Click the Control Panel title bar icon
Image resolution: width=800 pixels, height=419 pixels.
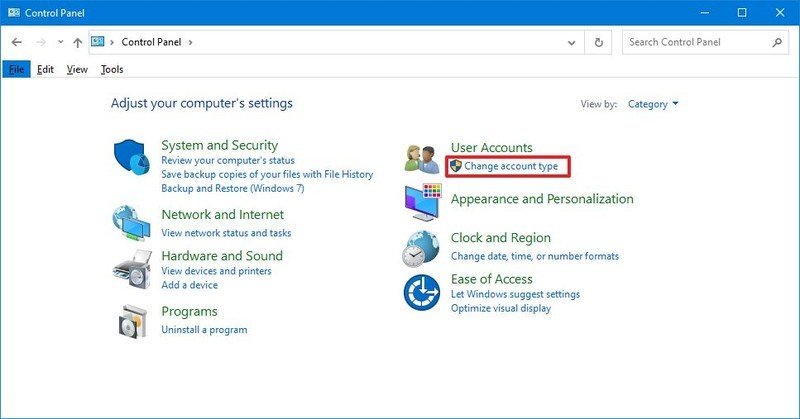(x=14, y=13)
